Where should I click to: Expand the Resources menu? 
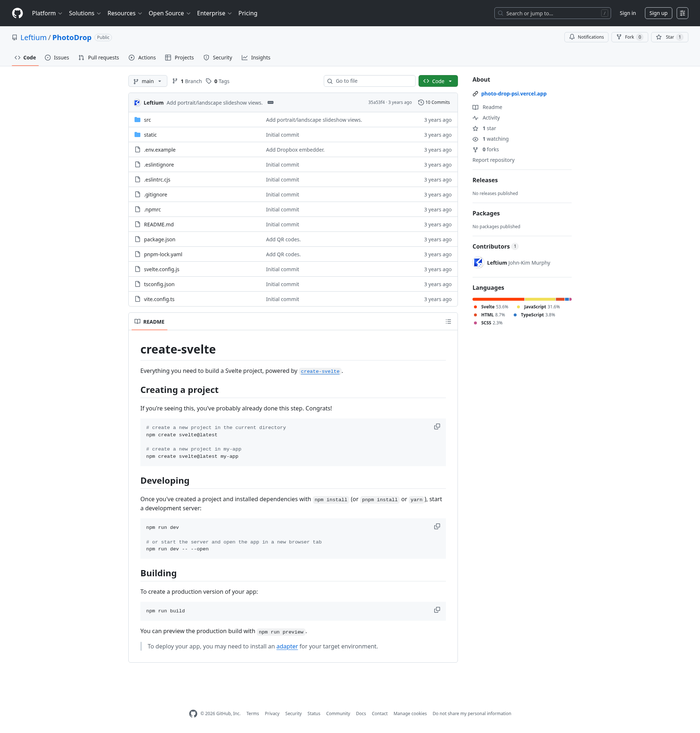125,13
